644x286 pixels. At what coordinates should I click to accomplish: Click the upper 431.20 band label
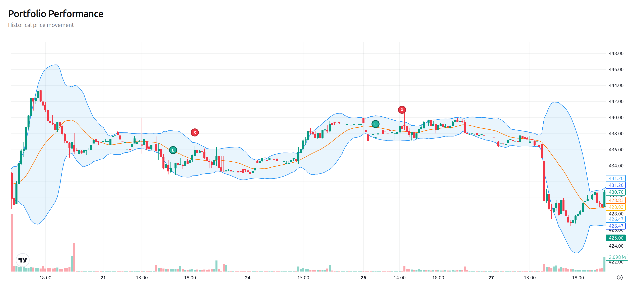click(615, 178)
